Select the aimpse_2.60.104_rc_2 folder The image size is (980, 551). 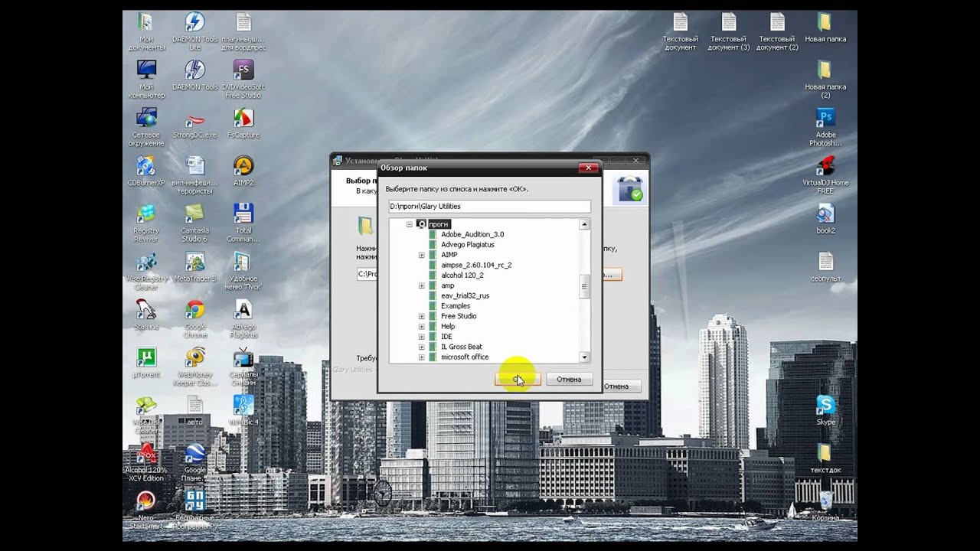pos(476,265)
